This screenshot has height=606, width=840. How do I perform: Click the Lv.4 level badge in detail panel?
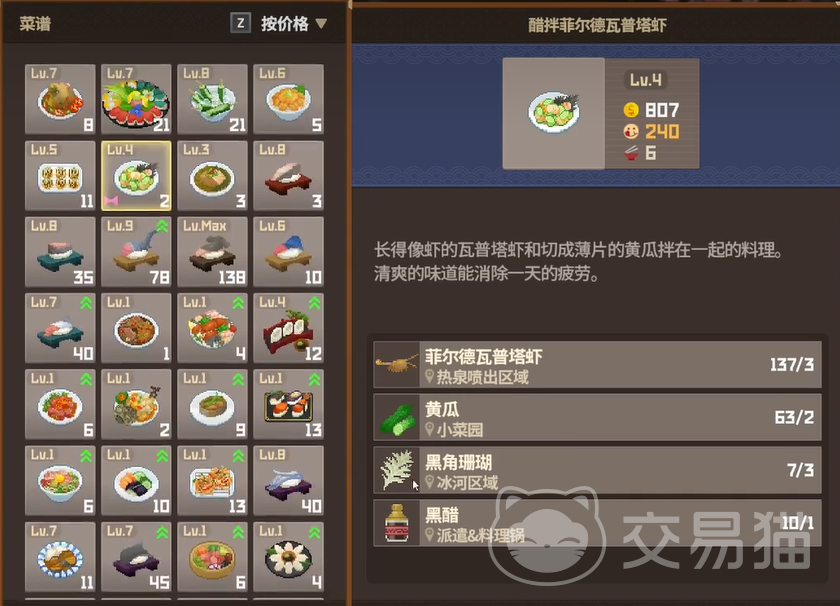coord(646,80)
